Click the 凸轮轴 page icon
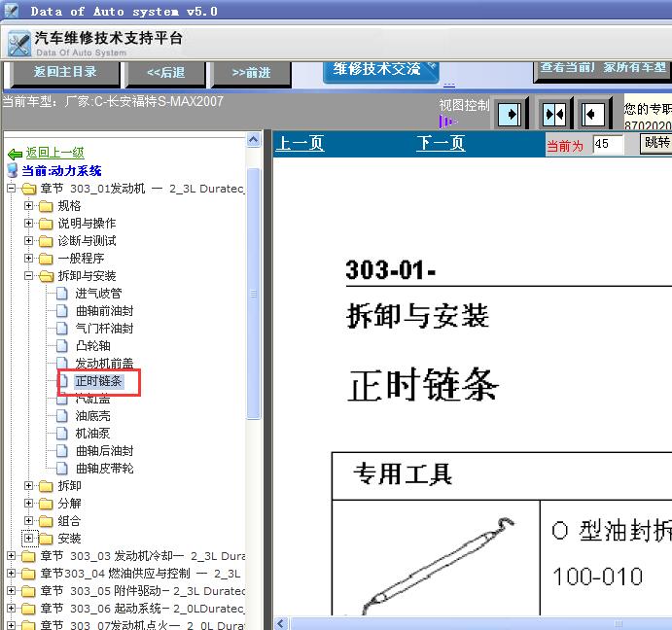Screen dimensions: 672x630 [62, 346]
